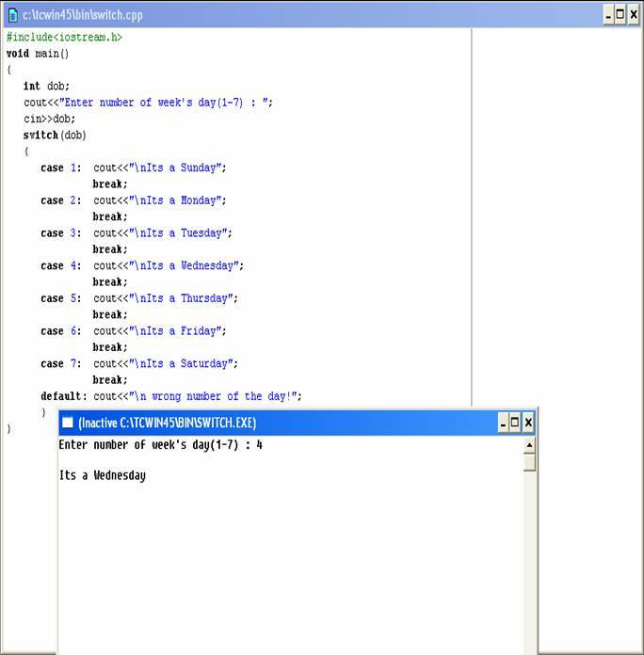The height and width of the screenshot is (655, 644).
Task: Click the "\nIts a Saturday" string
Action: tap(181, 363)
